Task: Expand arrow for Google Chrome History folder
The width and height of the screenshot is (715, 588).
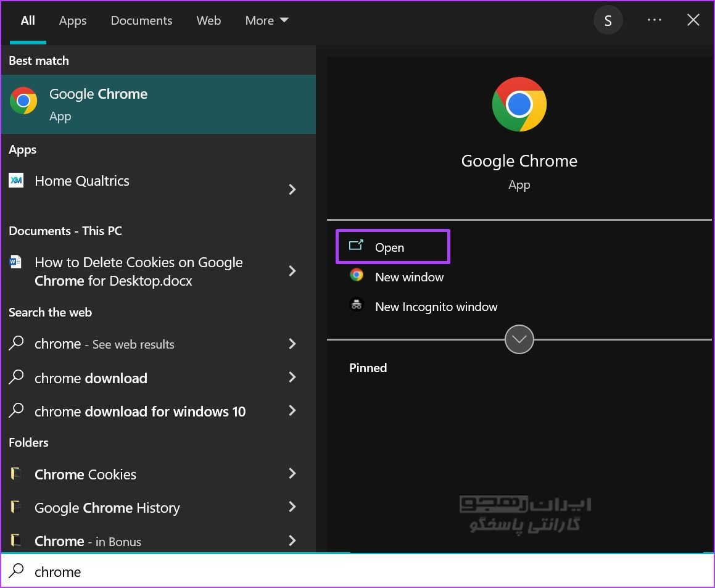Action: (292, 507)
